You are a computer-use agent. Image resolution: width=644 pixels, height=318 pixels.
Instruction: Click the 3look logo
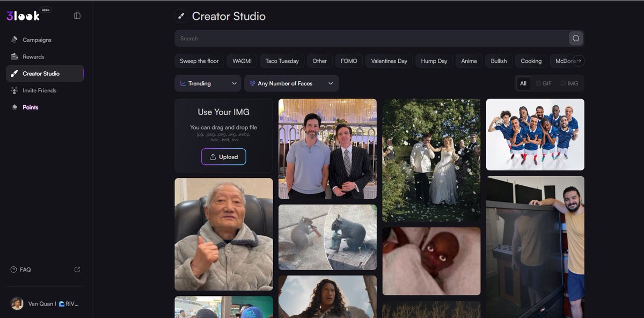tap(23, 16)
